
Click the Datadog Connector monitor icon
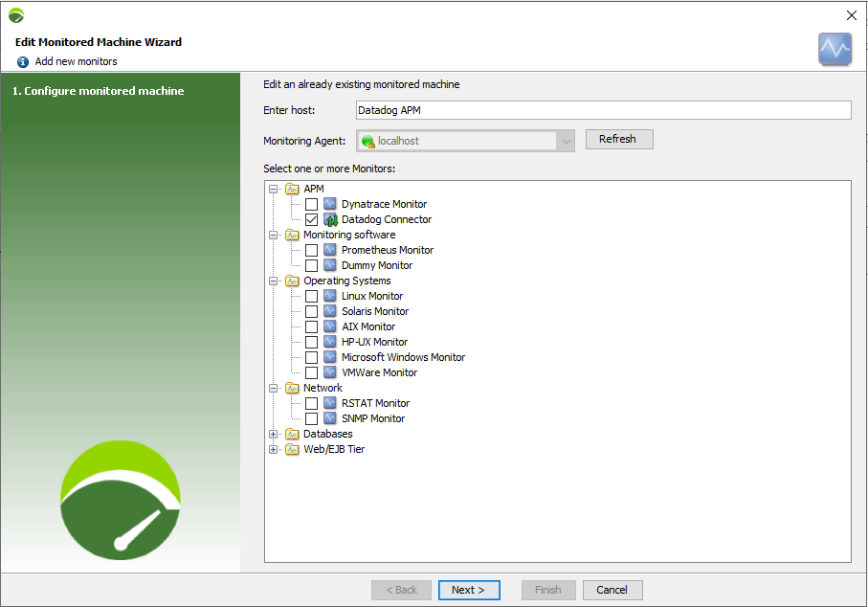[x=330, y=219]
